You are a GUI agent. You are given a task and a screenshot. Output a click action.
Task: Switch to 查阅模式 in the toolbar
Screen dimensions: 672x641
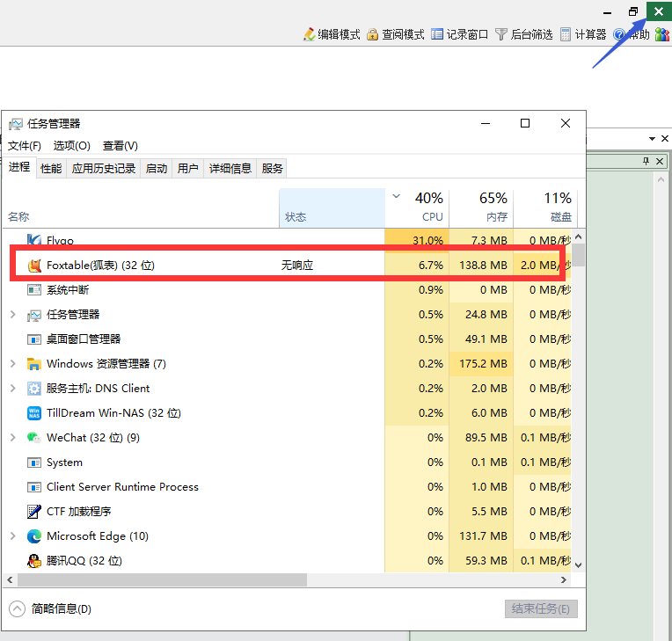pos(396,34)
